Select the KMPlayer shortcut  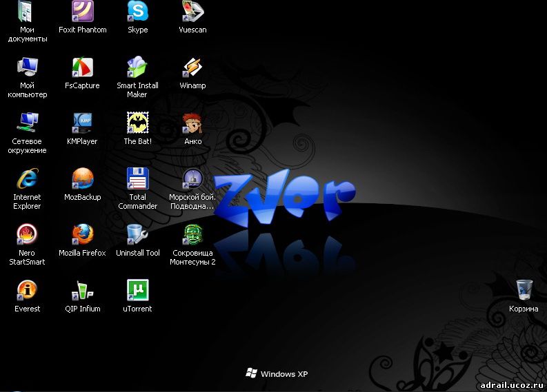[x=82, y=123]
